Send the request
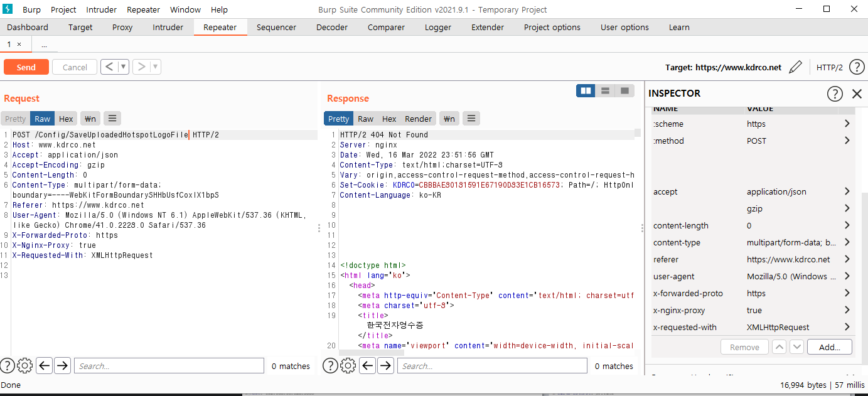 [x=26, y=67]
